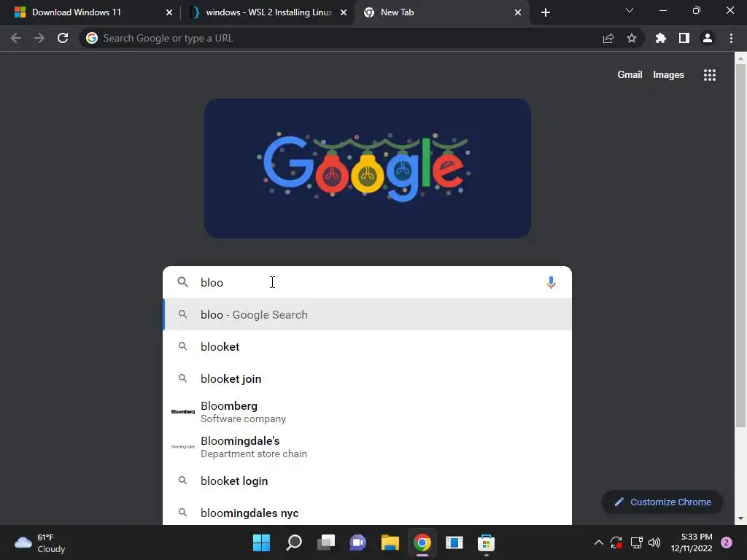Close the Download Windows 11 tab

point(169,12)
